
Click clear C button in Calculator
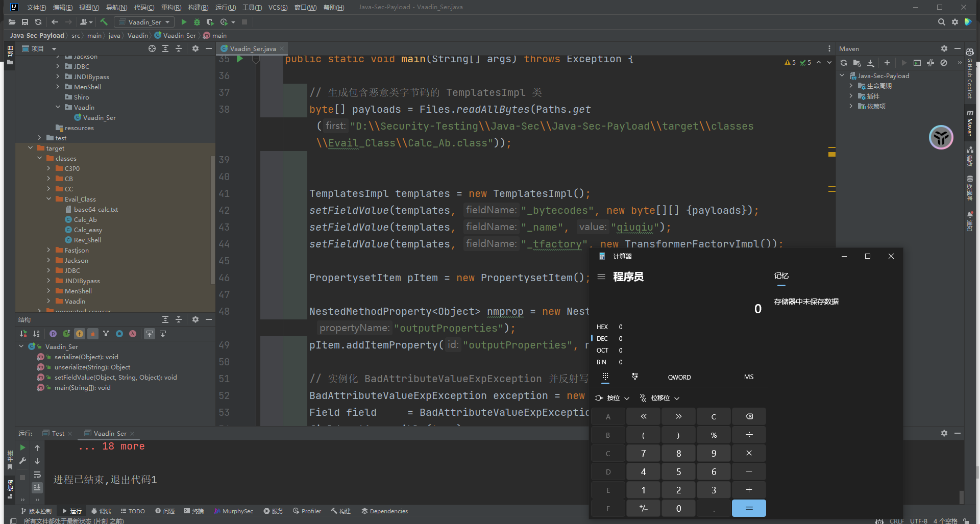click(714, 416)
